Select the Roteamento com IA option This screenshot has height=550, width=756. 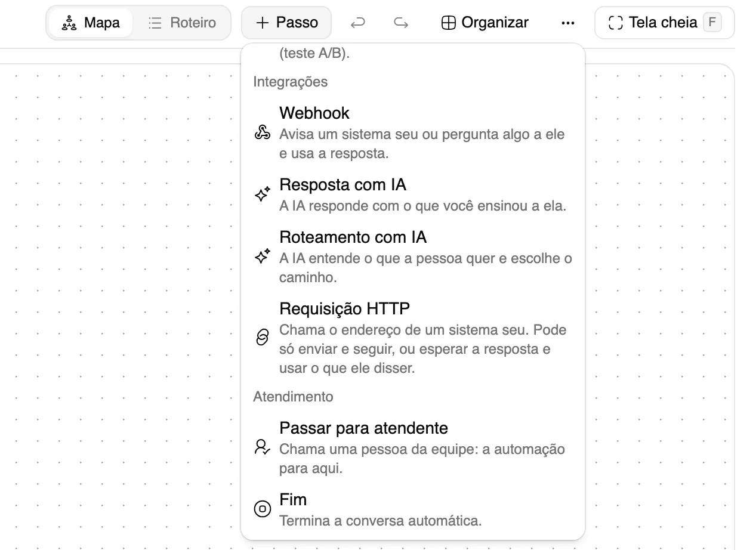tap(413, 257)
